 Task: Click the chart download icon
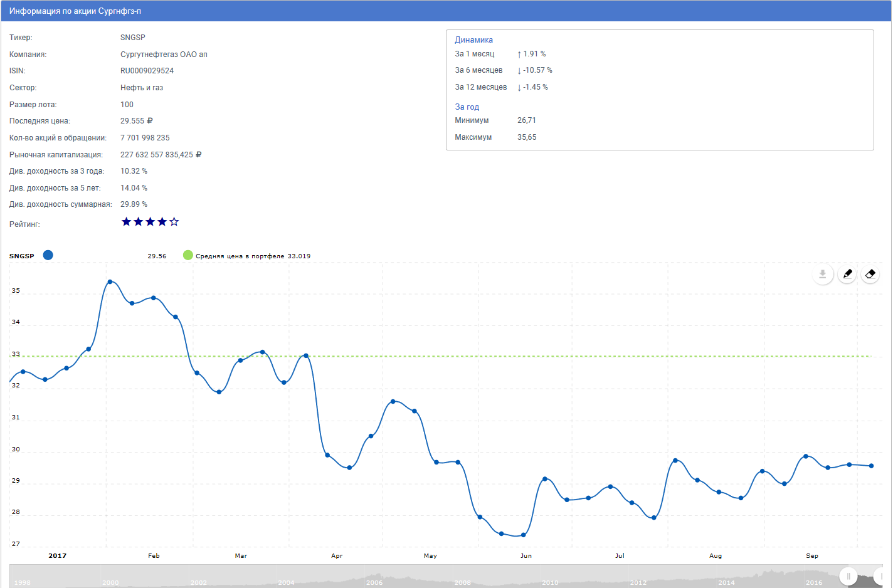822,274
